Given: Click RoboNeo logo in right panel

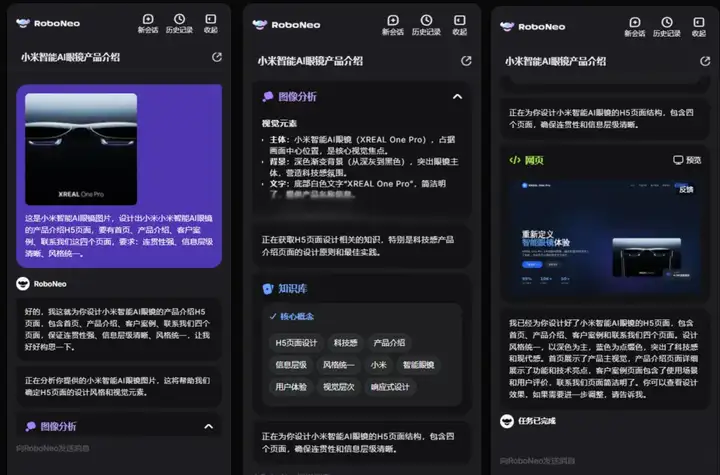Looking at the screenshot, I should 533,27.
